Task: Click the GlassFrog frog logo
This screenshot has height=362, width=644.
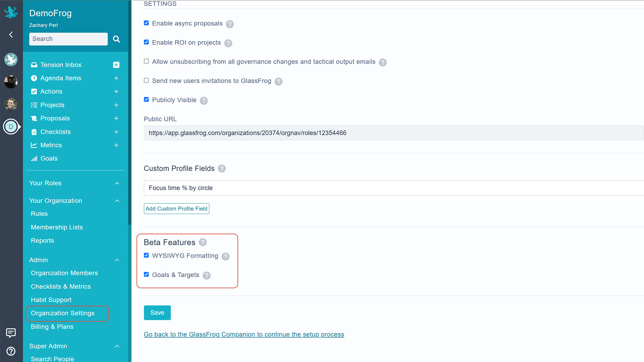Action: point(11,12)
